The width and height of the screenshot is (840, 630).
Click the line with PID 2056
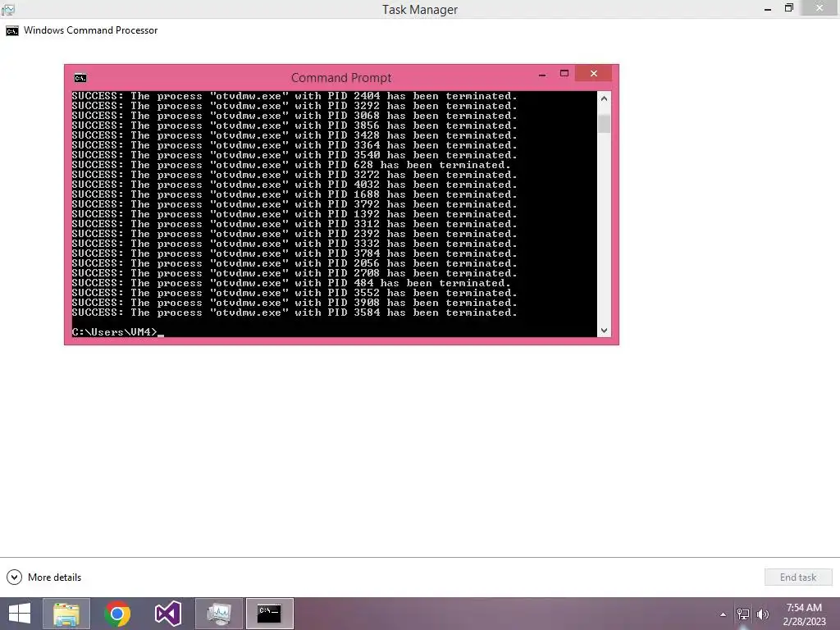click(294, 263)
